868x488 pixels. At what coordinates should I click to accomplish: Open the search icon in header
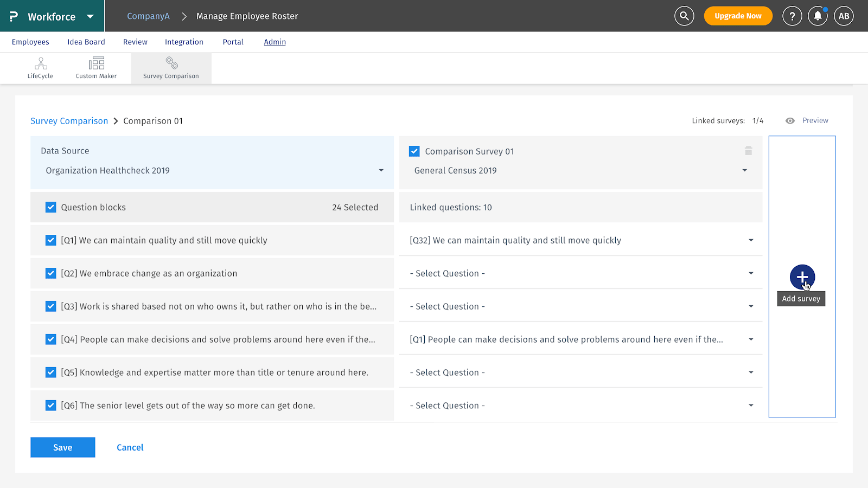684,16
